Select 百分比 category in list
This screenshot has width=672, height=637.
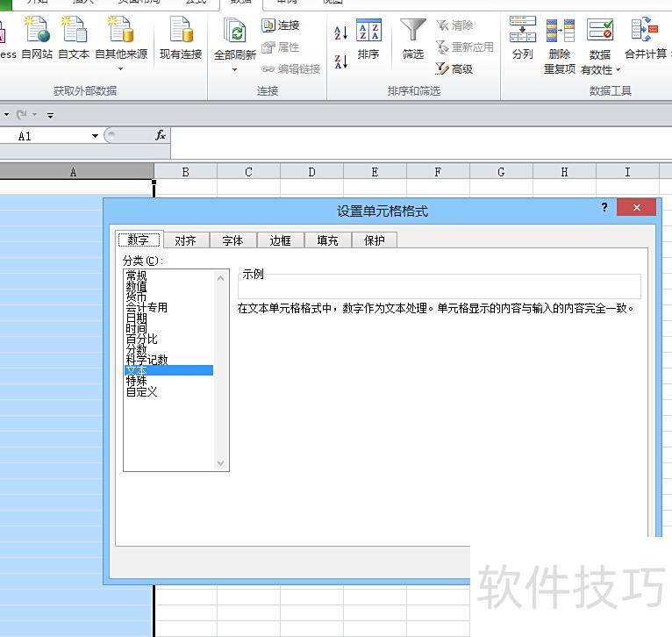point(168,339)
